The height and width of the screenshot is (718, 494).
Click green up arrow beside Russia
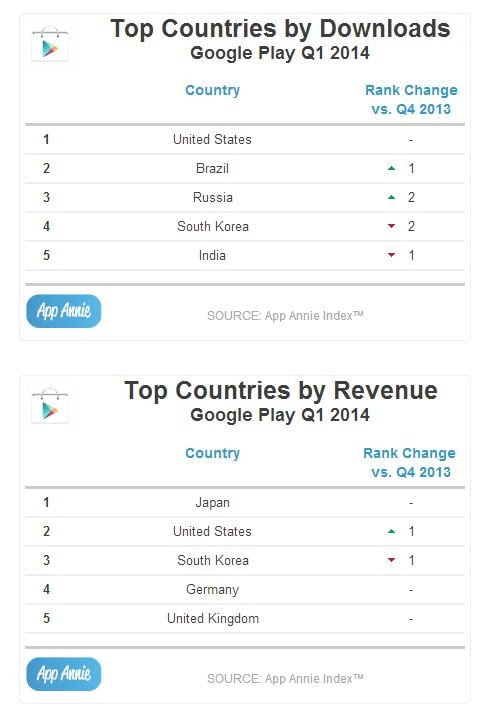(391, 197)
